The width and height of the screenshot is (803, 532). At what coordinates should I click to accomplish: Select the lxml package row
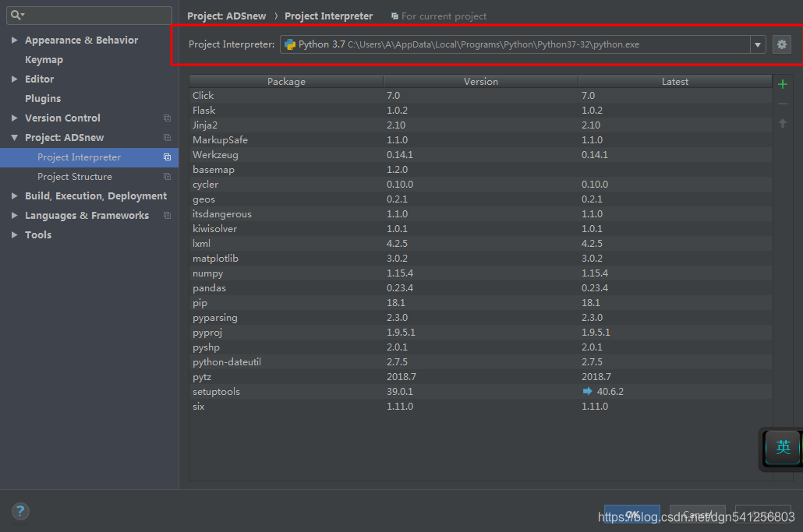point(480,244)
